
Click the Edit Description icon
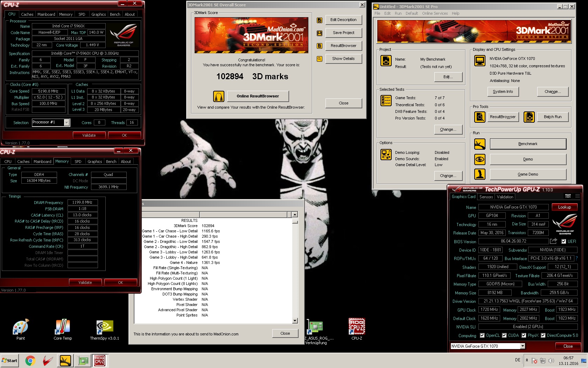pyautogui.click(x=320, y=20)
